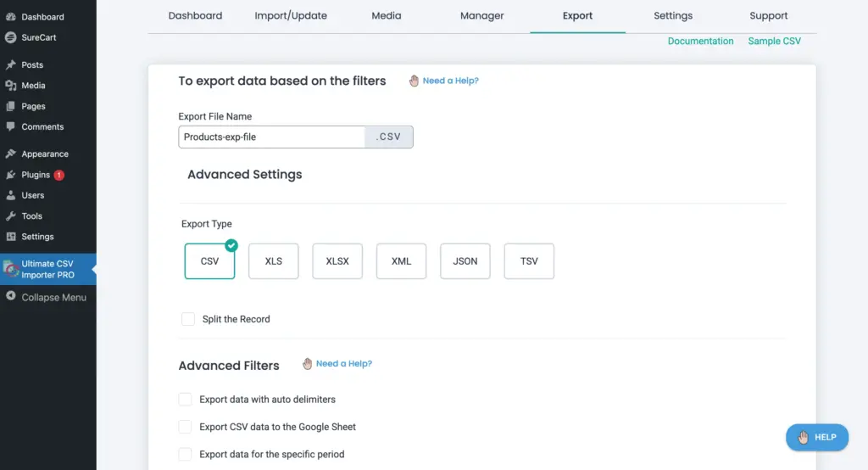Click the Advanced Settings heading

point(245,174)
